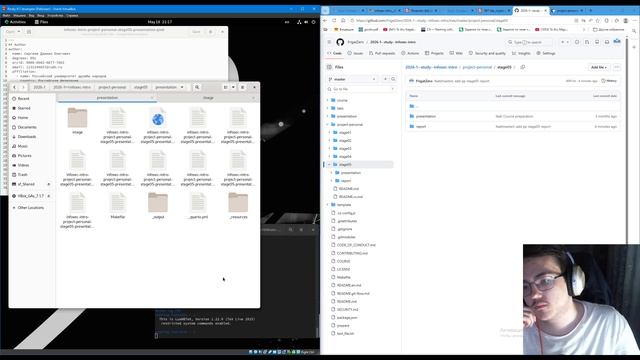Open Downloads in the Files sidebar

(x=27, y=137)
